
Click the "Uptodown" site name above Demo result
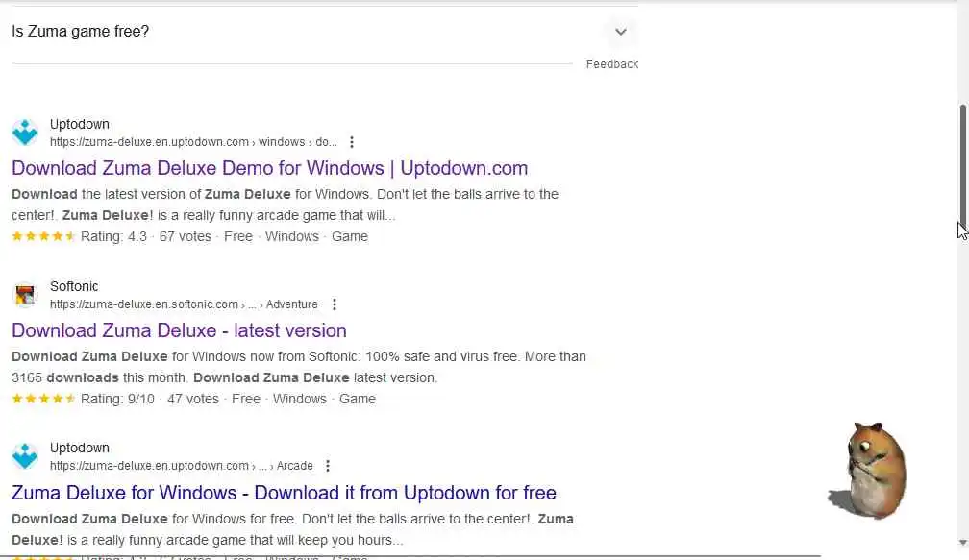80,124
